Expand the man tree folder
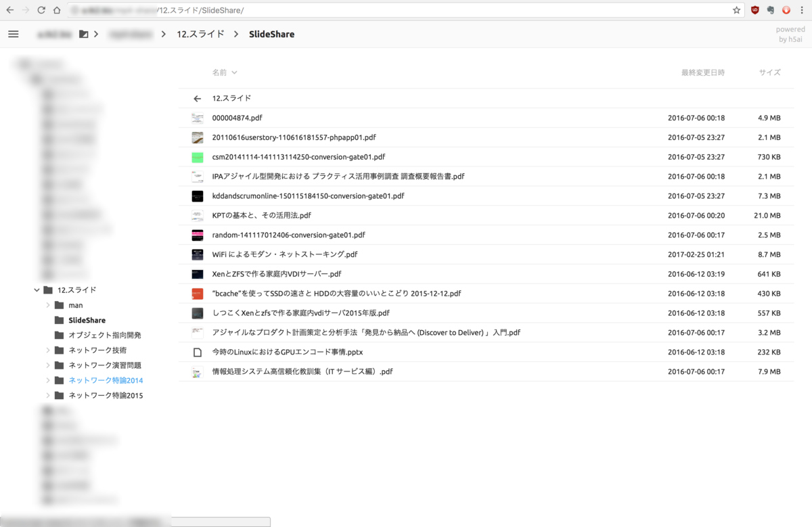The image size is (812, 527). (x=48, y=305)
